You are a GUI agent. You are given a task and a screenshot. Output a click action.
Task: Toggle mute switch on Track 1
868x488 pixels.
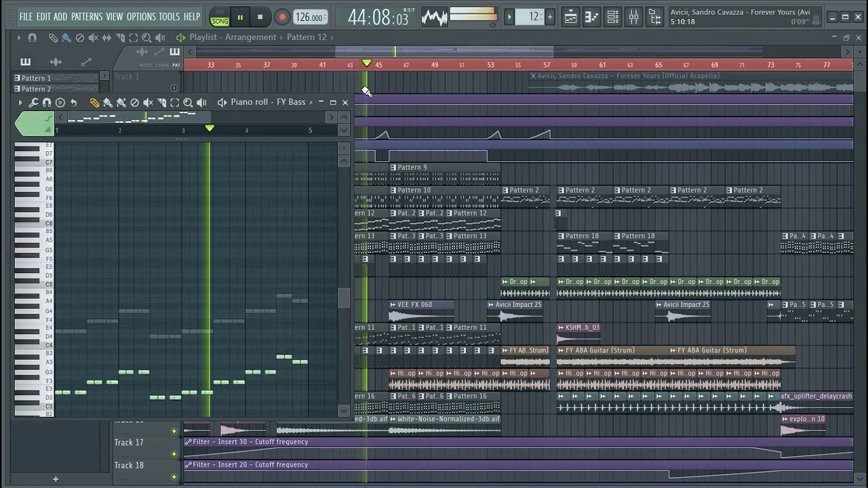[x=174, y=88]
